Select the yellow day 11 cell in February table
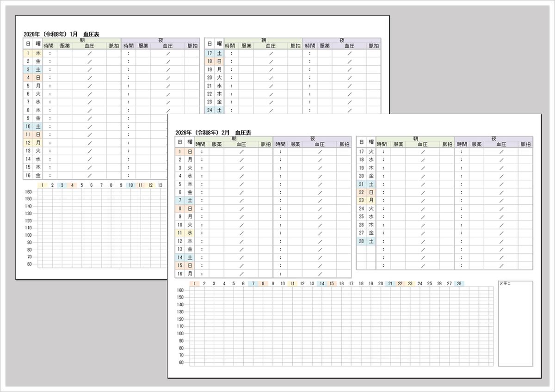Screen dimensions: 555x392 180,233
